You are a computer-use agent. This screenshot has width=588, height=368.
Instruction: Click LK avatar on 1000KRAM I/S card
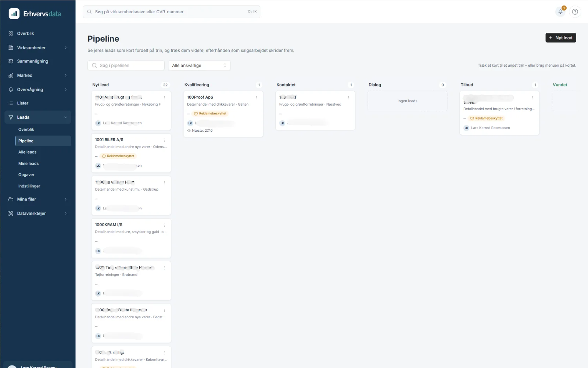tap(98, 251)
